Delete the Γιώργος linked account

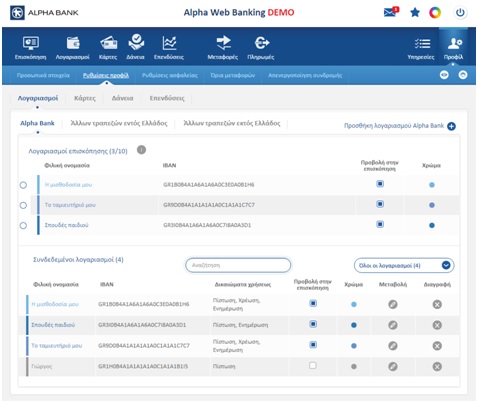click(437, 367)
